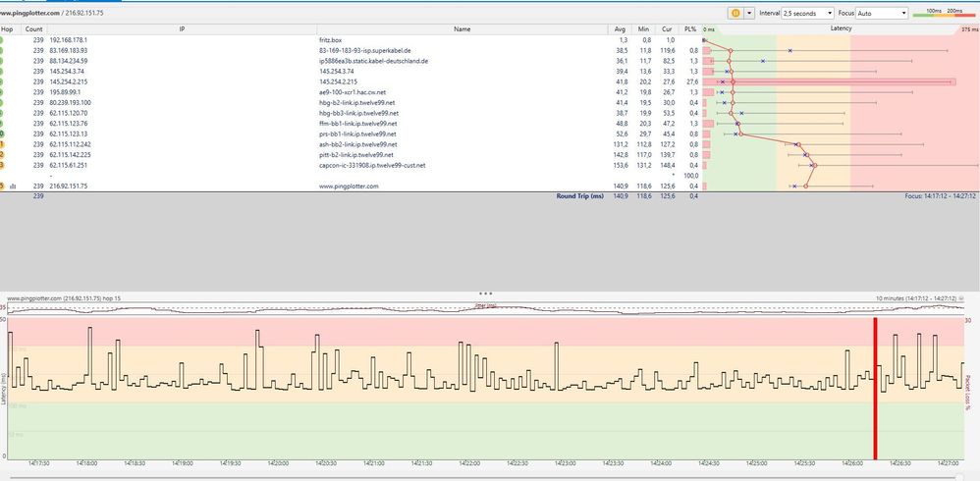The width and height of the screenshot is (980, 481).
Task: Select the IP 192.168.178.1
Action: click(68, 40)
